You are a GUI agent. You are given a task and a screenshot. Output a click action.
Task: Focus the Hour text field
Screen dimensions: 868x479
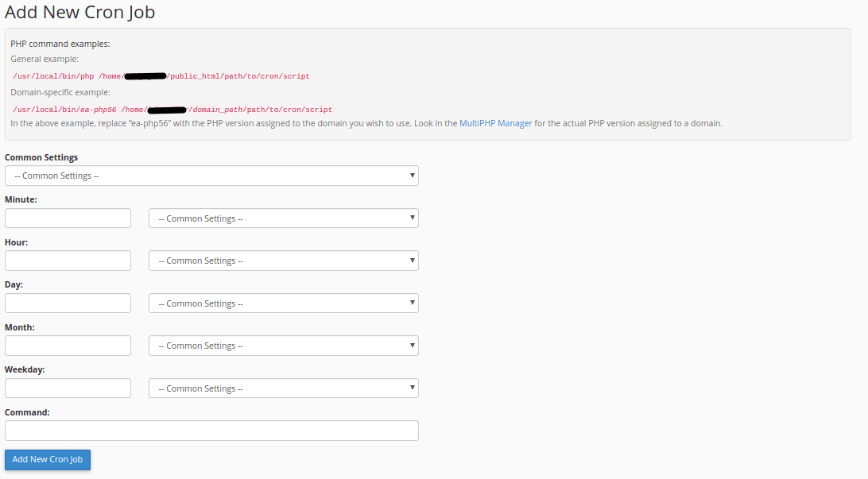(x=68, y=261)
